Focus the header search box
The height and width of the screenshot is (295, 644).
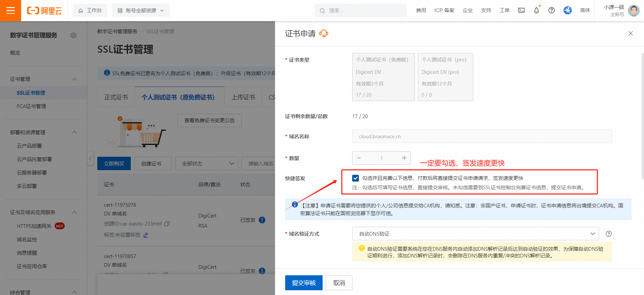pyautogui.click(x=361, y=10)
